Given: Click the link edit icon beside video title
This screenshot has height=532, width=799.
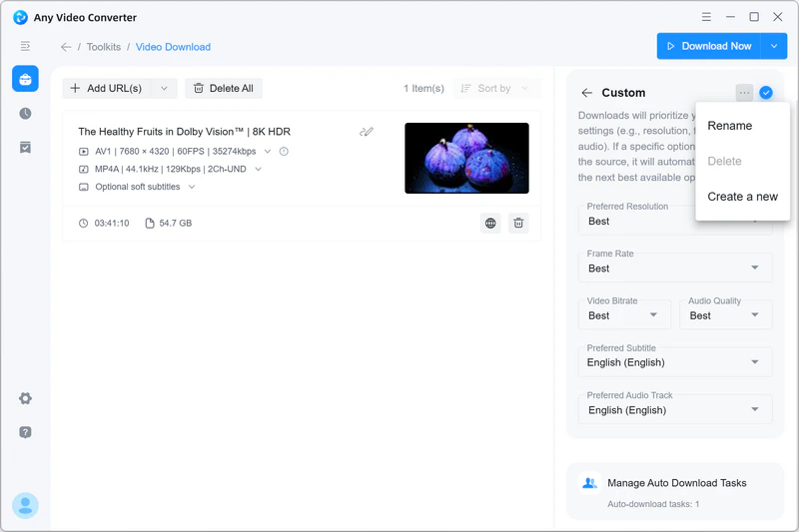Looking at the screenshot, I should [367, 132].
